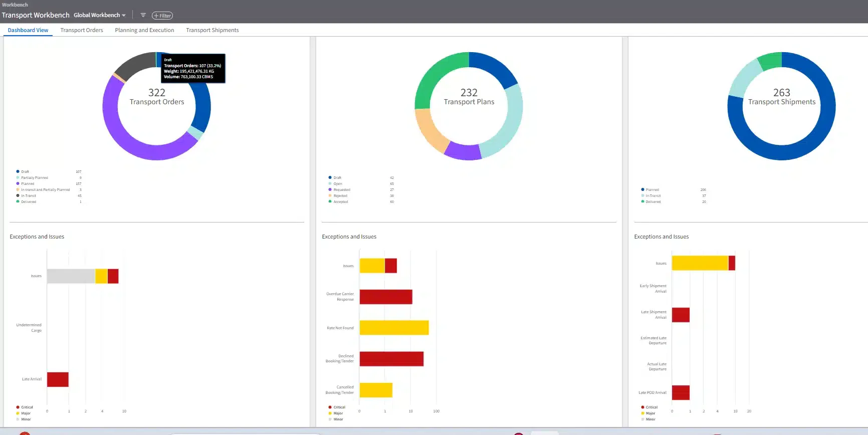Toggle Minor legend under Transport Shipments exceptions
Image resolution: width=868 pixels, height=435 pixels.
click(648, 419)
